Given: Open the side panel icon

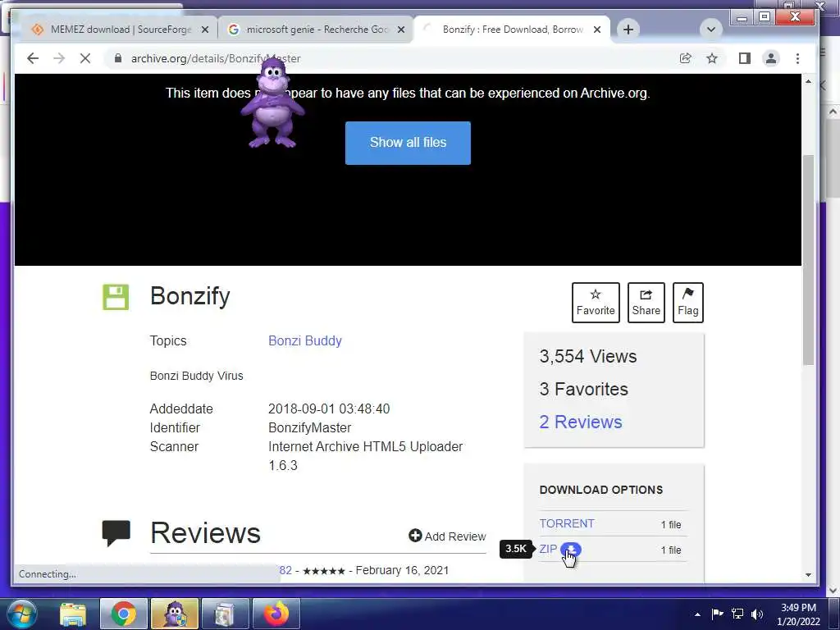Looking at the screenshot, I should 745,58.
